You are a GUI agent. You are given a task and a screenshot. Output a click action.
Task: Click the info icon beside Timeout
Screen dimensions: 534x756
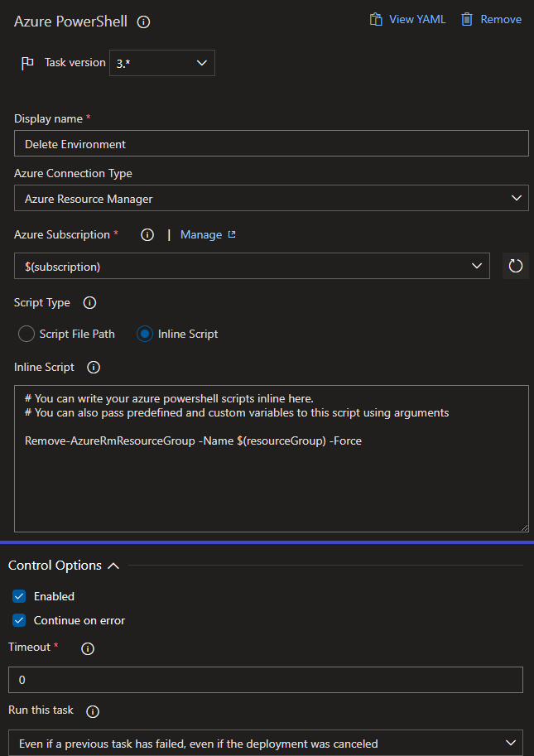pos(88,649)
